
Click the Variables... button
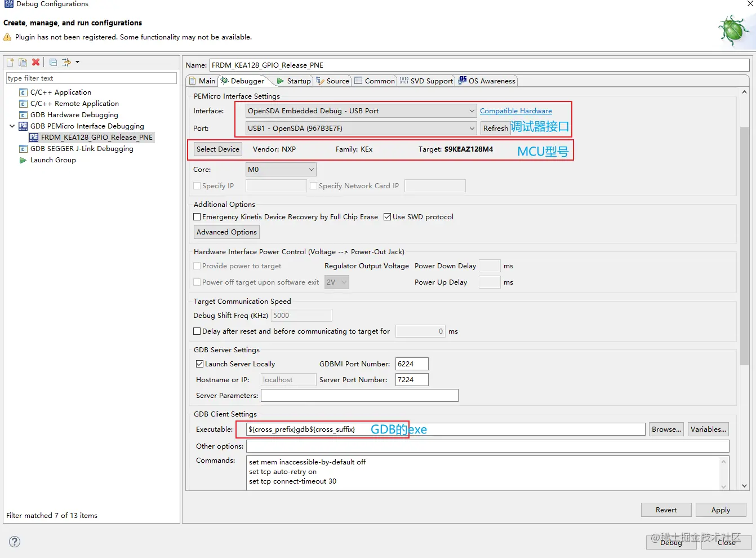click(709, 429)
